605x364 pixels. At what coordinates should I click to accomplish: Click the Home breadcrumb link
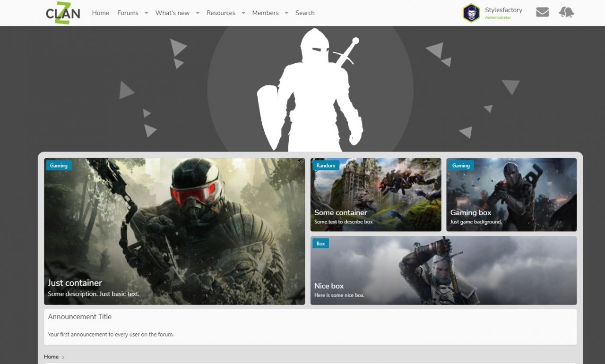click(x=51, y=357)
